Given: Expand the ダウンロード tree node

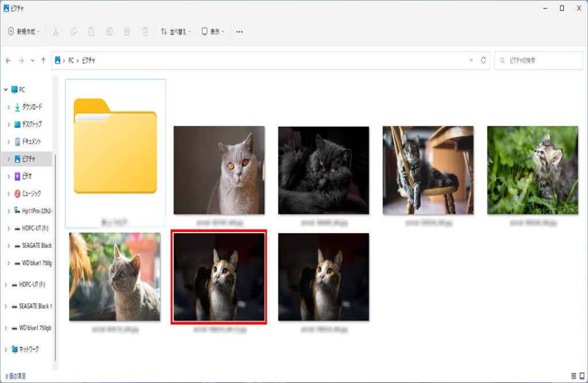Looking at the screenshot, I should point(9,107).
